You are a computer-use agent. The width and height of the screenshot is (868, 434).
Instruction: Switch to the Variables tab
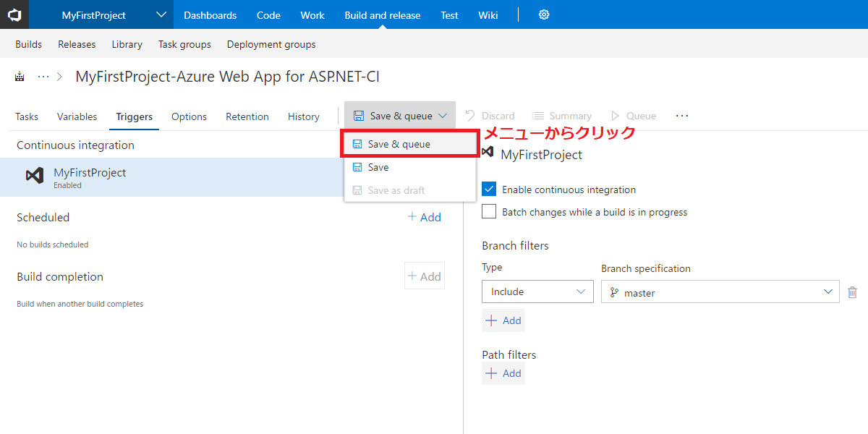click(x=77, y=116)
